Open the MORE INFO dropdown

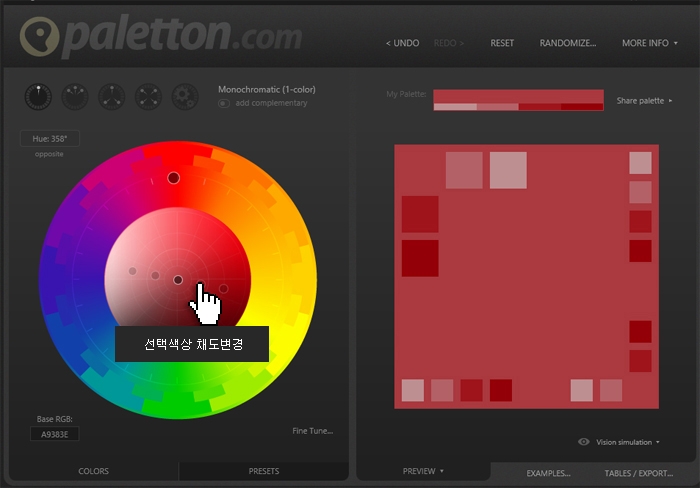(x=650, y=43)
